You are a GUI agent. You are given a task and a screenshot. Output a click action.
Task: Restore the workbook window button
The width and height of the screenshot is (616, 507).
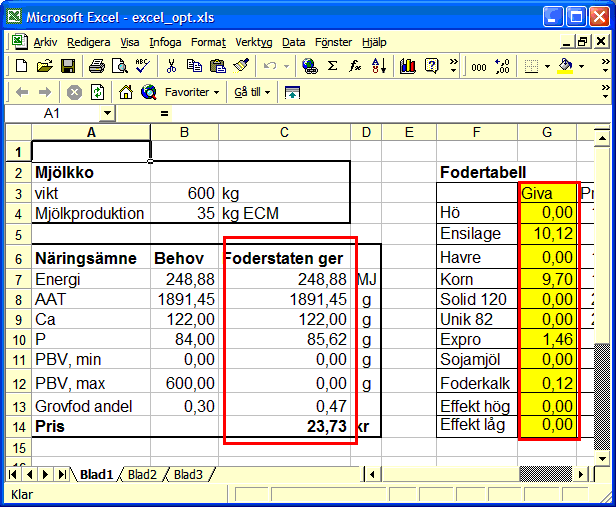point(583,41)
